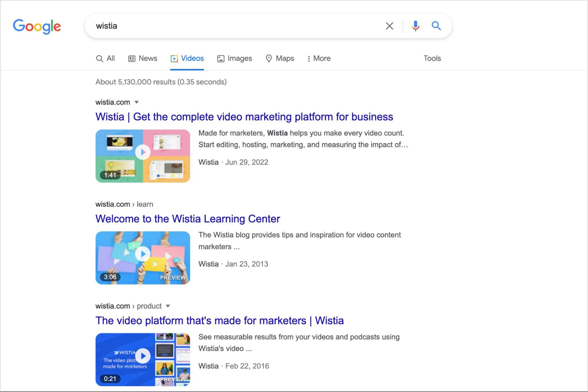Expand the More menu
588x392 pixels.
[319, 58]
